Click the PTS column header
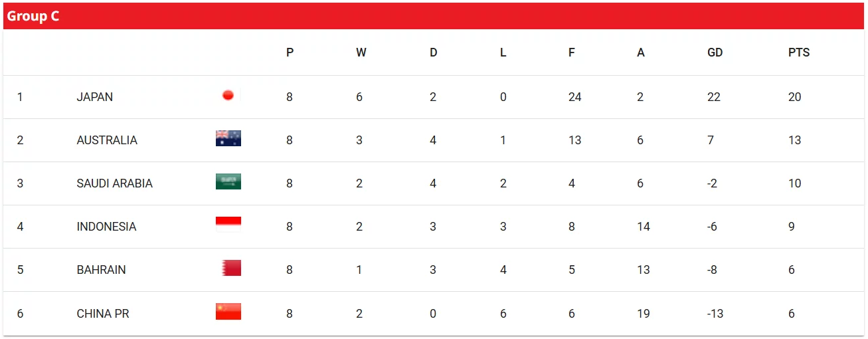Image resolution: width=868 pixels, height=339 pixels. click(799, 53)
